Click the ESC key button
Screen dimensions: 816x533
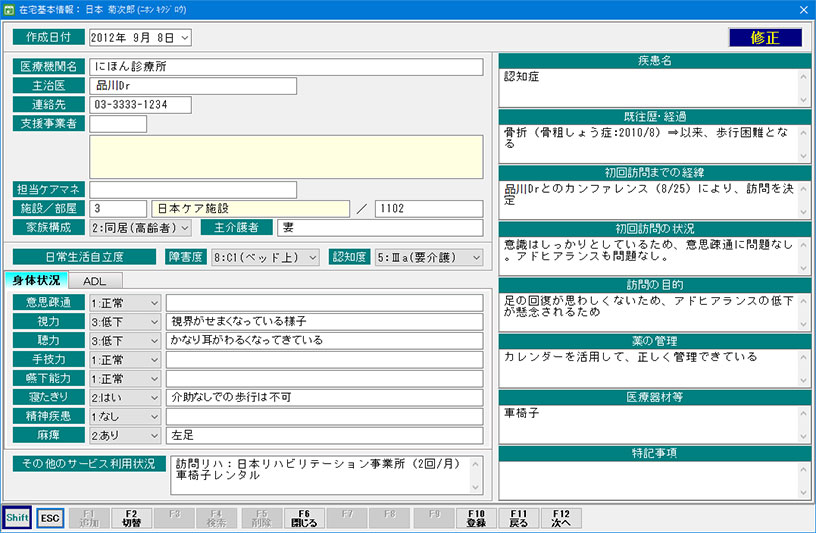click(50, 518)
